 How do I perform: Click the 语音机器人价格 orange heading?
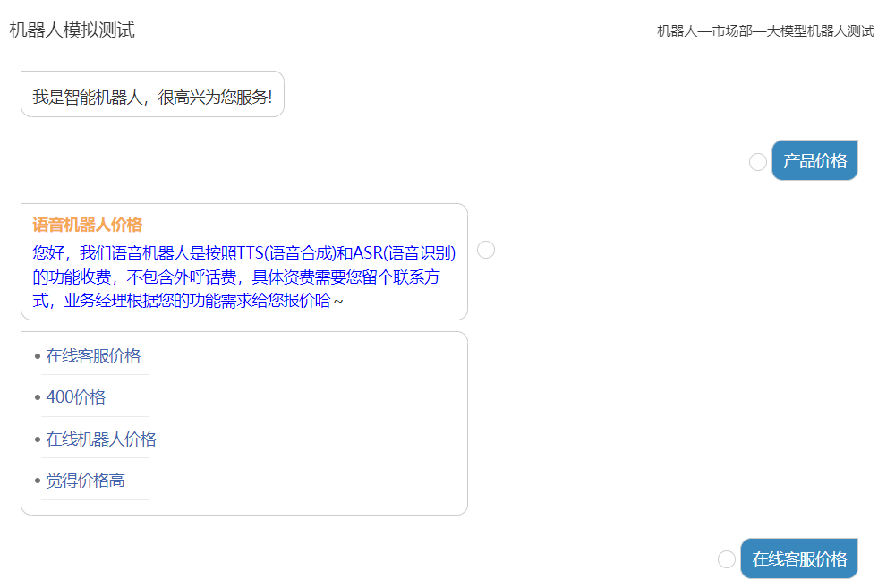(88, 225)
